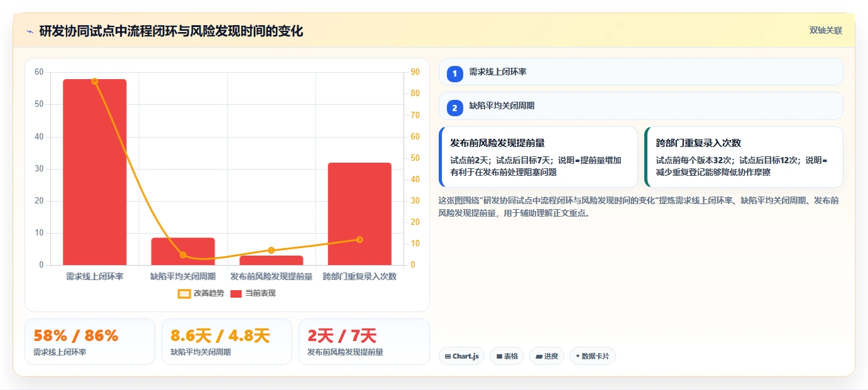Click x-axis label 缺陷平均关闭周期
Image resolution: width=868 pixels, height=390 pixels.
(x=183, y=276)
